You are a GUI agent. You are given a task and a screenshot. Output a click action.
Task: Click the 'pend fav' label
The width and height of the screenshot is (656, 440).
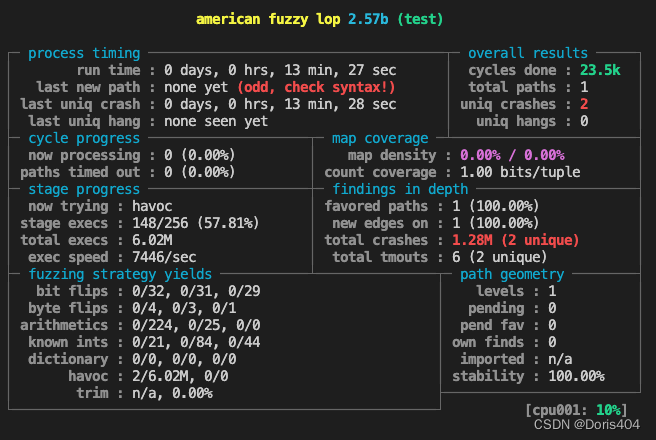tap(492, 325)
